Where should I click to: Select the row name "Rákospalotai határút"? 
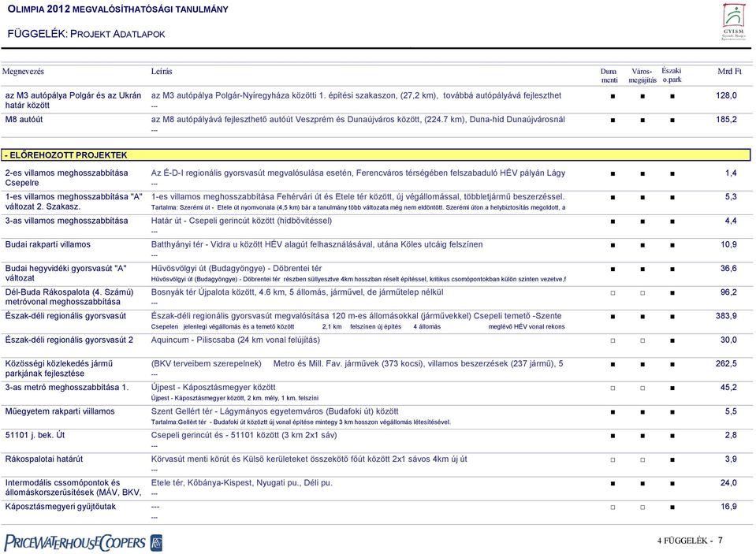point(44,459)
